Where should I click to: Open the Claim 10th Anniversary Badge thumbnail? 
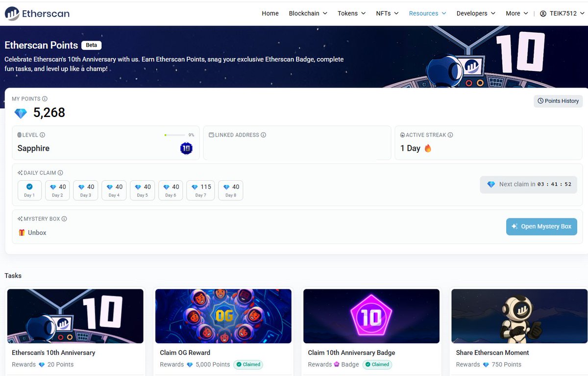(x=371, y=316)
